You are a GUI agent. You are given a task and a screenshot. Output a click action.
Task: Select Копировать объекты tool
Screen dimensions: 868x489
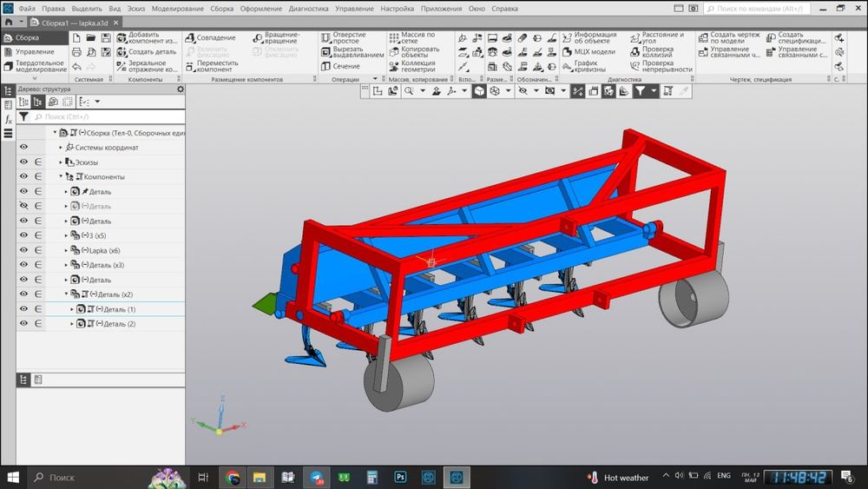(x=414, y=52)
